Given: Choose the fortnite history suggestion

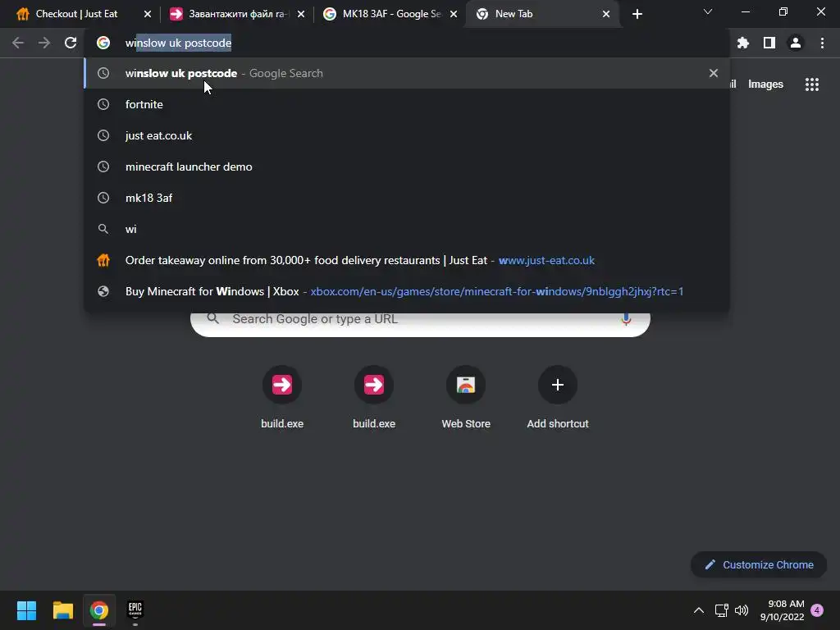Looking at the screenshot, I should [x=406, y=104].
